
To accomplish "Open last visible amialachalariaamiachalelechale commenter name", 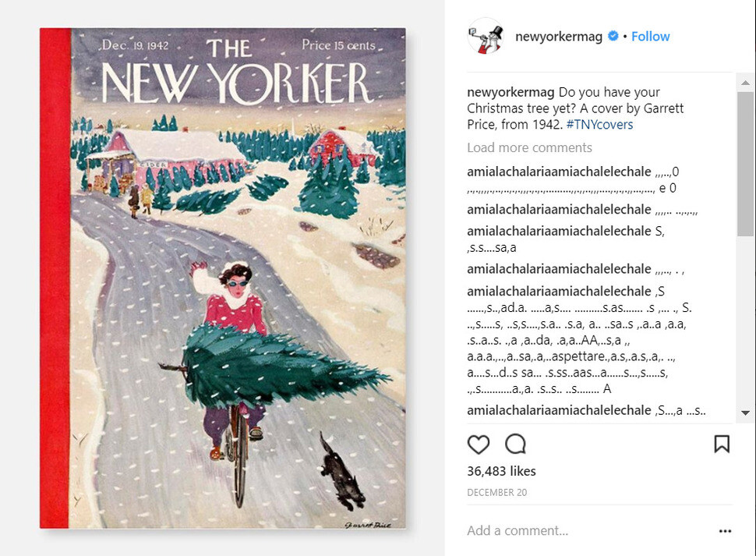I will tap(559, 410).
